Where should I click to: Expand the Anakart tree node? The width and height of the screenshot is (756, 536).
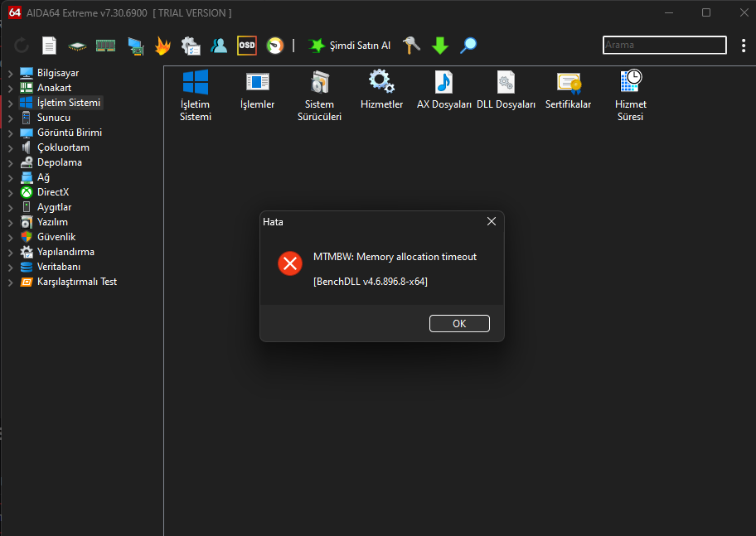(11, 88)
